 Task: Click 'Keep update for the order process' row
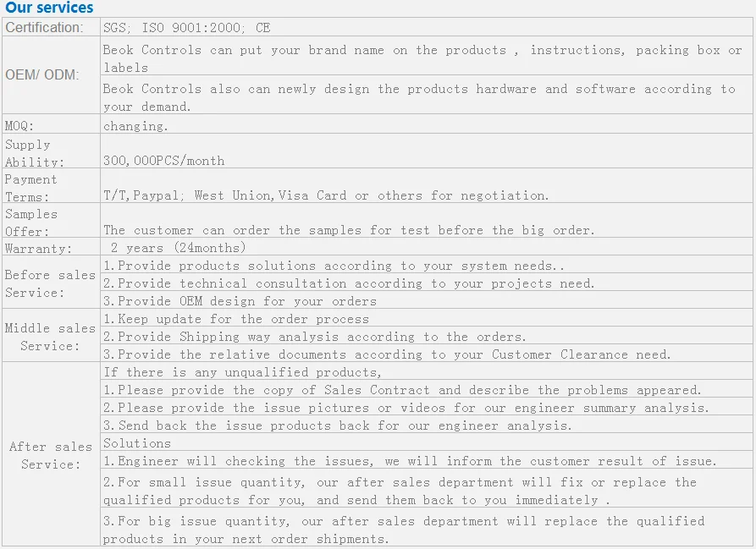coord(426,318)
